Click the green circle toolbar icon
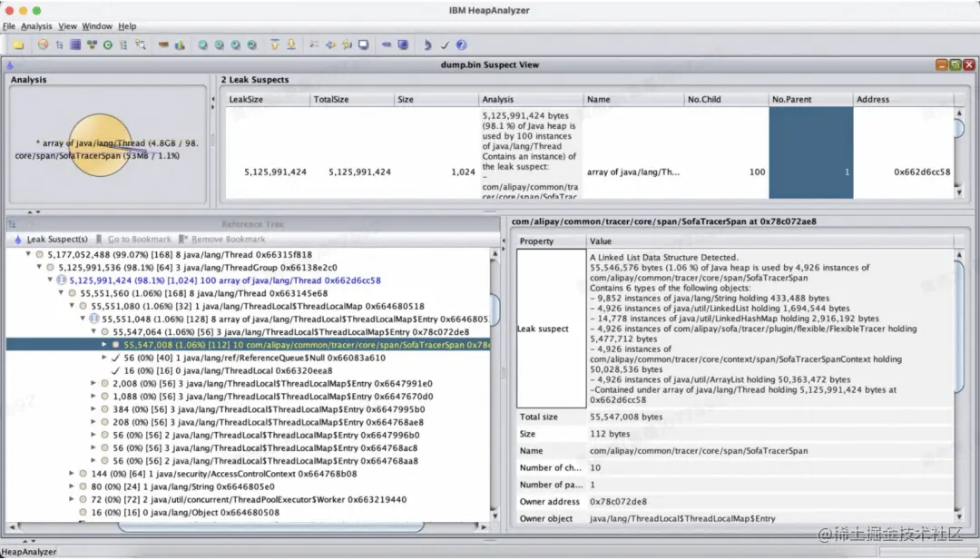 click(107, 45)
